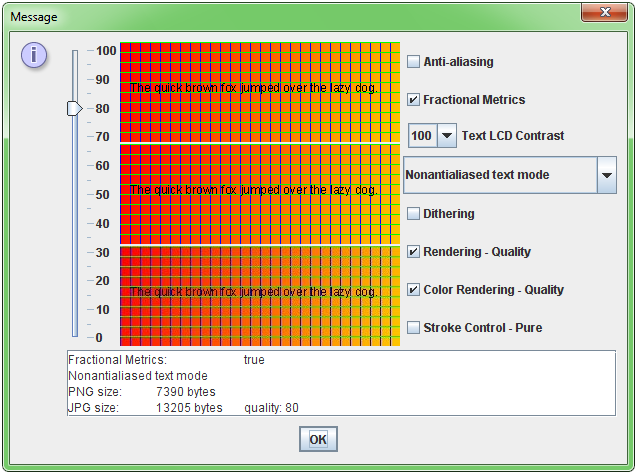Enable the Anti-aliasing checkbox

pos(413,62)
